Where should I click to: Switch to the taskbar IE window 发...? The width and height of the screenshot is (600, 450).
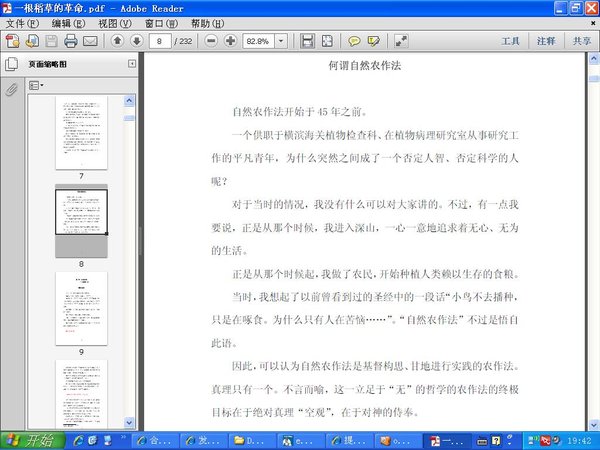pyautogui.click(x=204, y=441)
